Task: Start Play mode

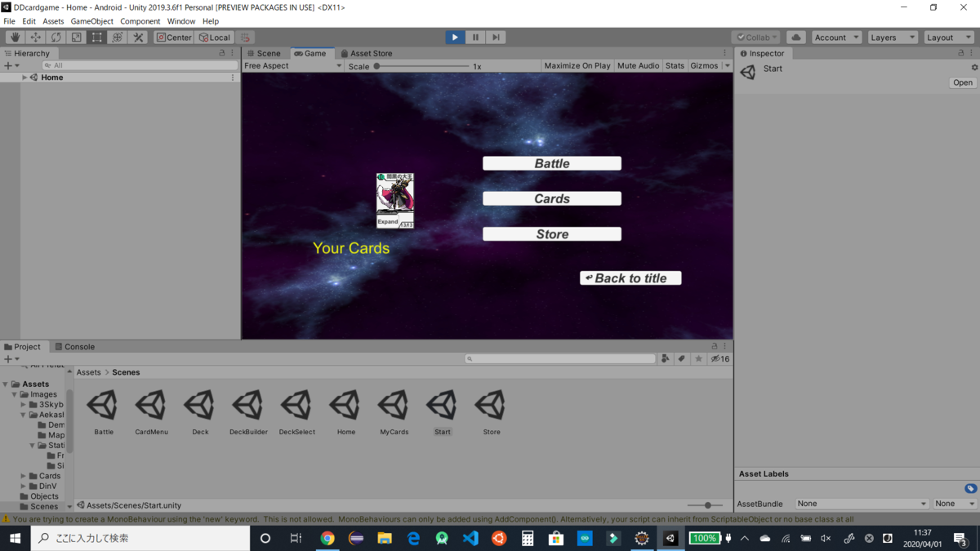Action: [455, 38]
